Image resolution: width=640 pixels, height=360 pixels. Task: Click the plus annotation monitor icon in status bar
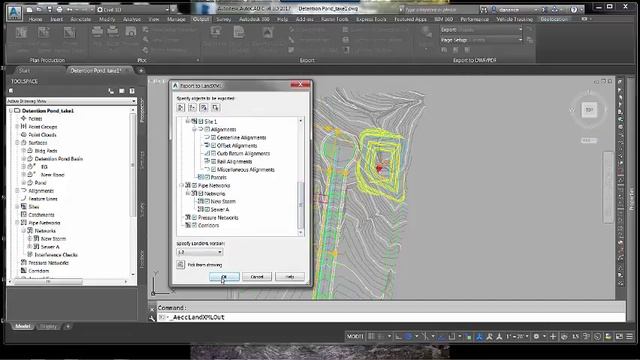coord(553,336)
